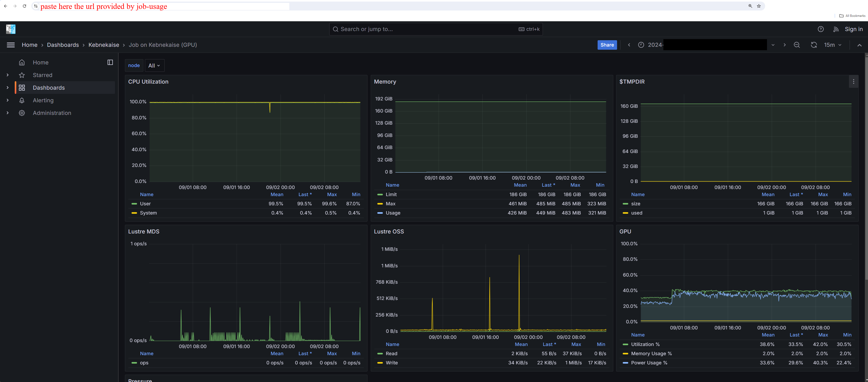Undock the sidebar menu icon
The height and width of the screenshot is (382, 868).
click(110, 62)
